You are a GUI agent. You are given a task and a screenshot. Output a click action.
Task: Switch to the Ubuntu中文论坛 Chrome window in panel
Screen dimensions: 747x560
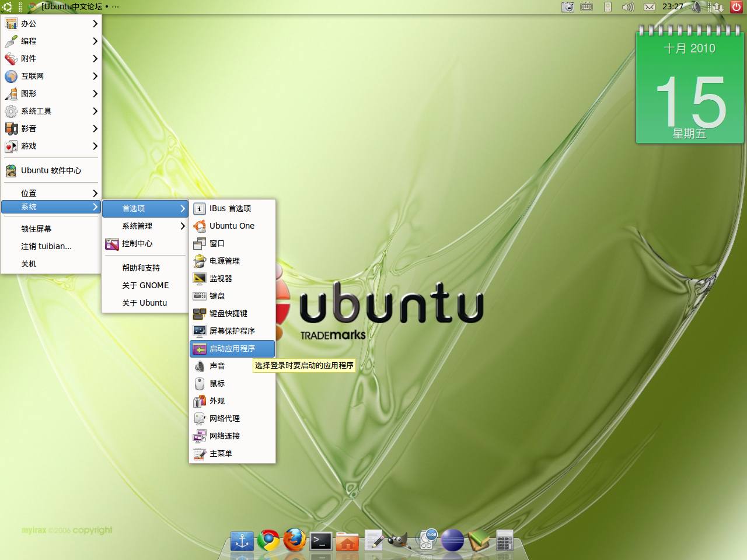pos(74,7)
